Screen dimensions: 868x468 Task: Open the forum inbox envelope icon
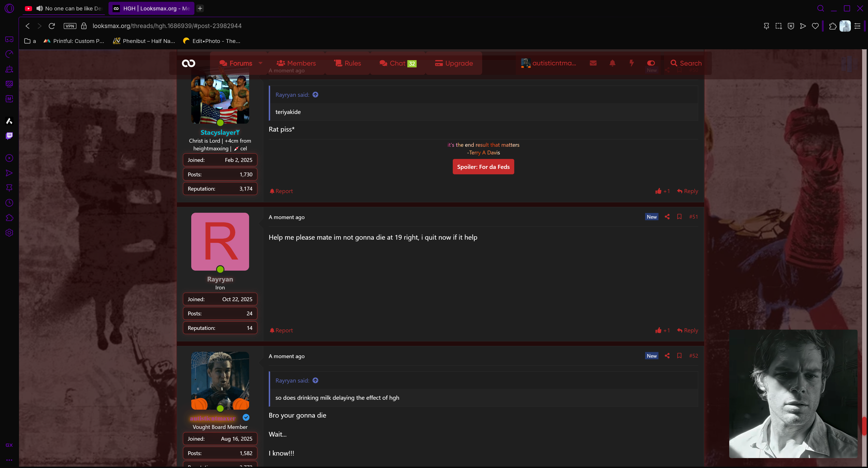click(593, 63)
